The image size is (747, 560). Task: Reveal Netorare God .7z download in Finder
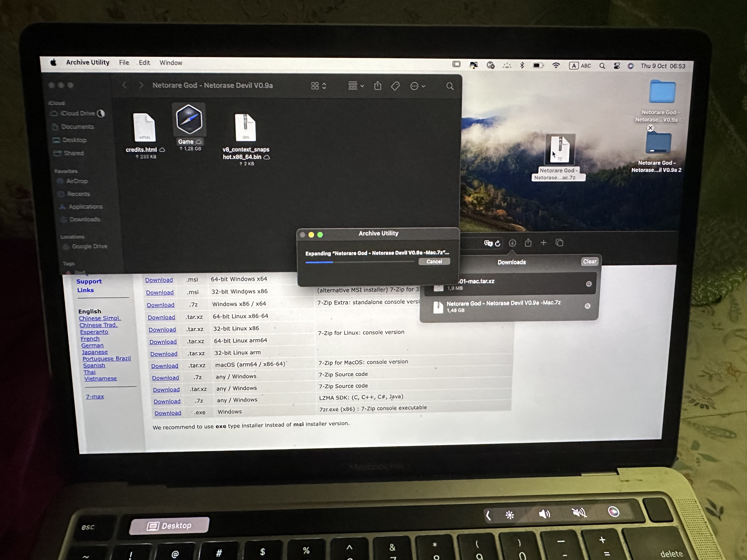587,306
